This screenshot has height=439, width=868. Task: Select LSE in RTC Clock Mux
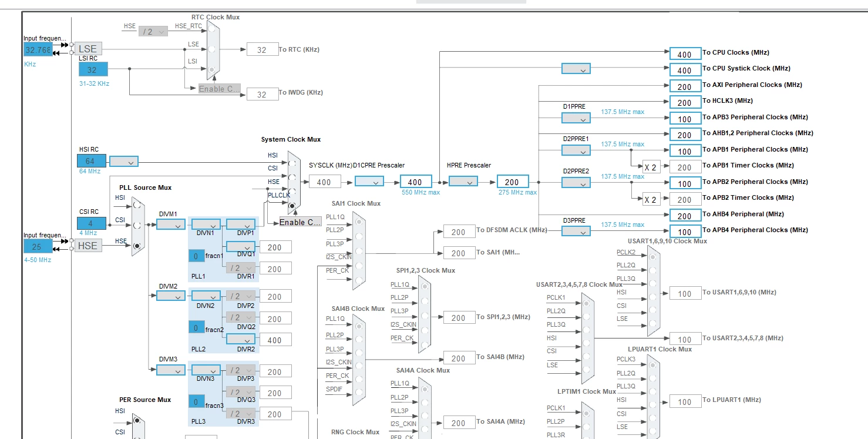coord(212,49)
